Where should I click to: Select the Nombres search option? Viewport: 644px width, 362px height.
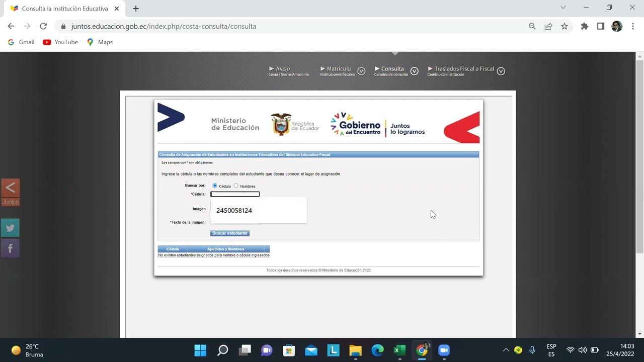pos(236,186)
